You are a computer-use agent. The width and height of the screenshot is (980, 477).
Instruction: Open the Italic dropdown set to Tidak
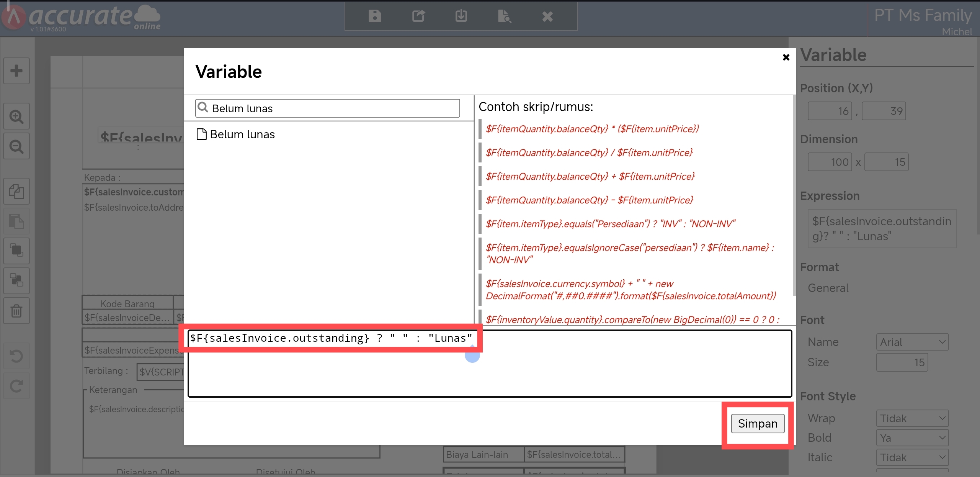[x=912, y=457]
